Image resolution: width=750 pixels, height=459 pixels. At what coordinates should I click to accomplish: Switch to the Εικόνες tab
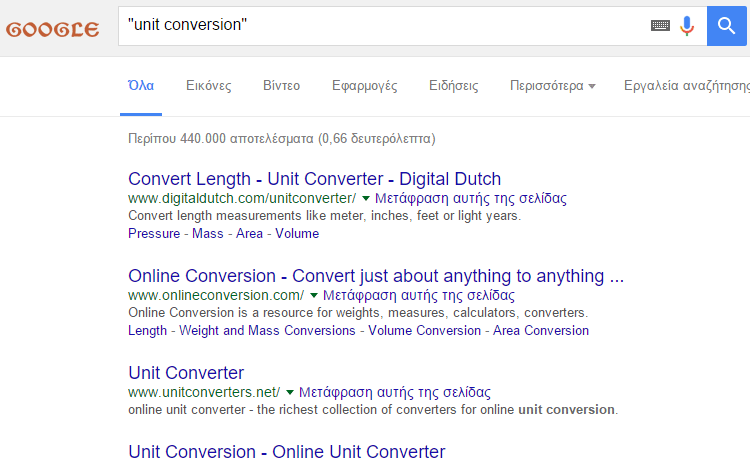[x=209, y=86]
